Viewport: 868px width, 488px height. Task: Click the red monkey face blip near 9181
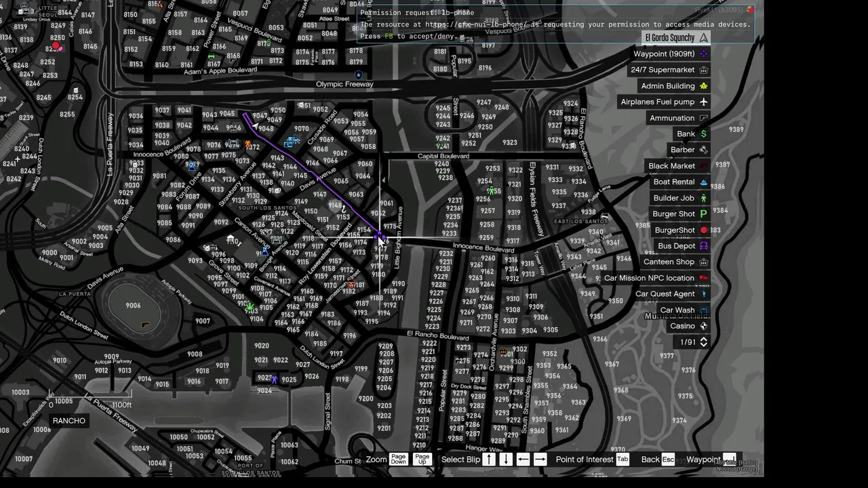[351, 285]
